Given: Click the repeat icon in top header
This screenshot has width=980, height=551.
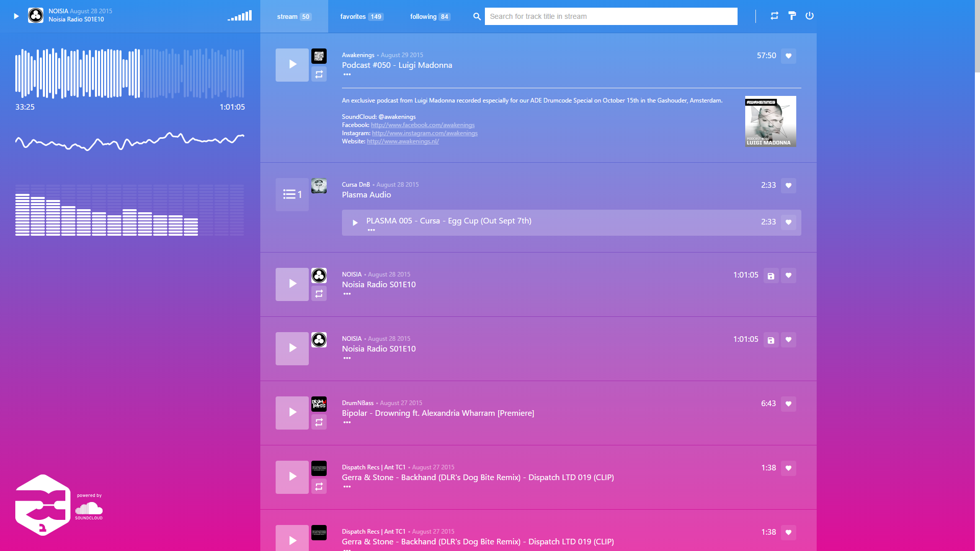Looking at the screenshot, I should pyautogui.click(x=774, y=16).
